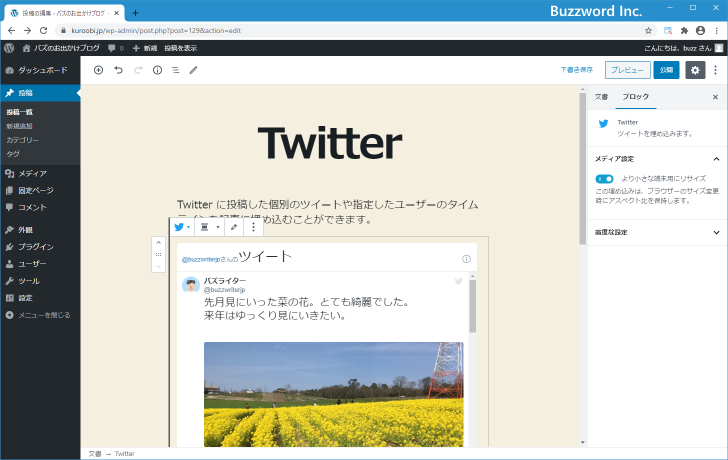The height and width of the screenshot is (460, 728).
Task: Click buzzwriterjp profile avatar
Action: click(x=191, y=285)
